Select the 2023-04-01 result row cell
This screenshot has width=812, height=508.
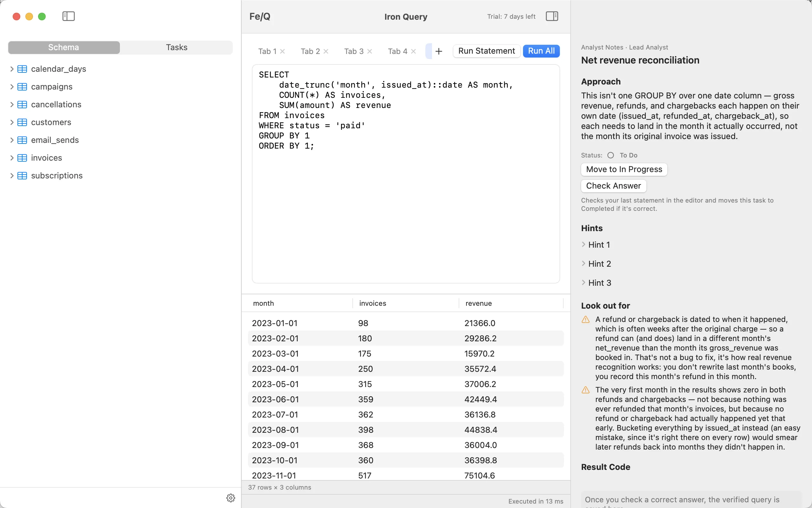pyautogui.click(x=275, y=369)
